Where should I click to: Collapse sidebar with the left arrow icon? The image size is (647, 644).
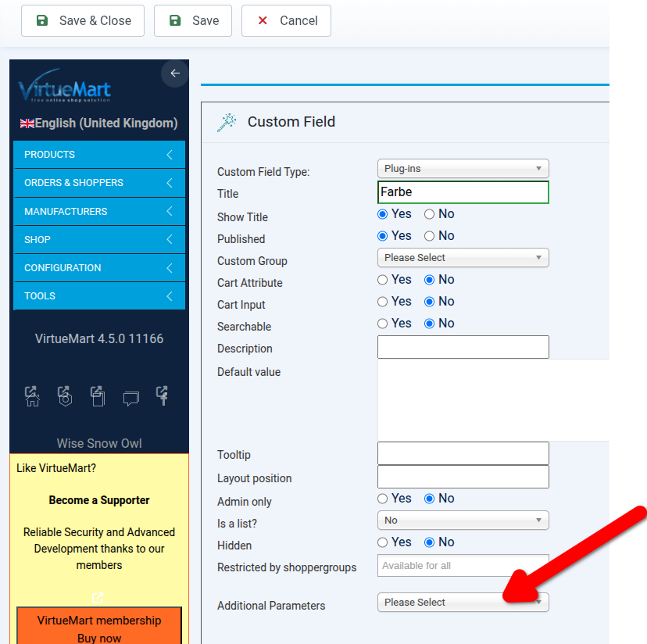(x=175, y=73)
